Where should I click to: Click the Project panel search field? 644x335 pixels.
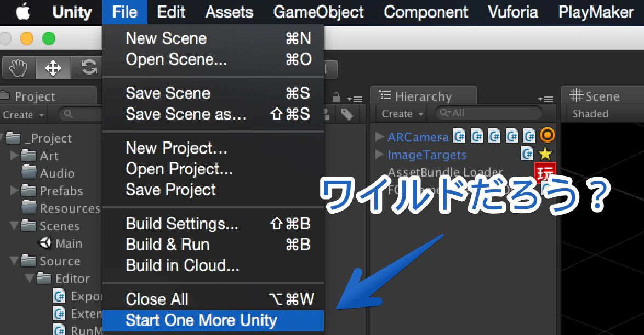click(81, 114)
